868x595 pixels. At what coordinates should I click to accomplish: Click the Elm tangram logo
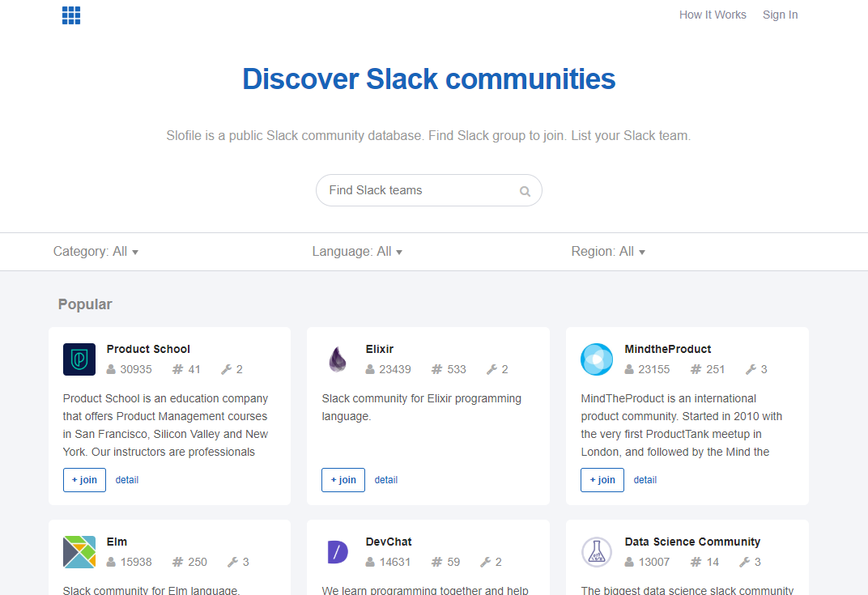click(x=79, y=552)
